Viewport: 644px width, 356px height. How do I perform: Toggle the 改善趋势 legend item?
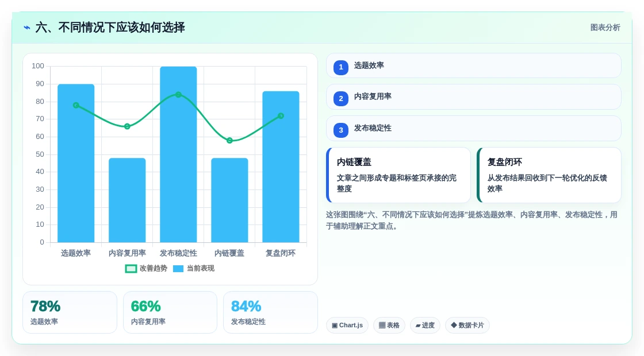coord(146,268)
